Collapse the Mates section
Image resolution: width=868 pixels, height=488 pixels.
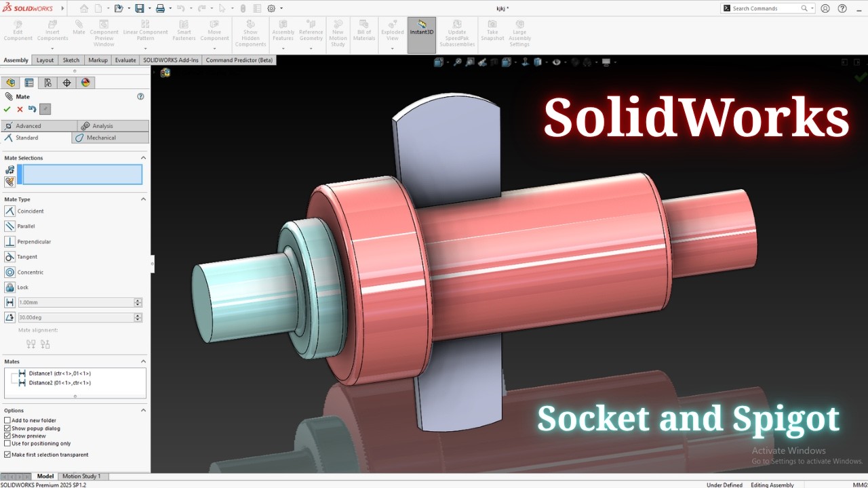143,361
